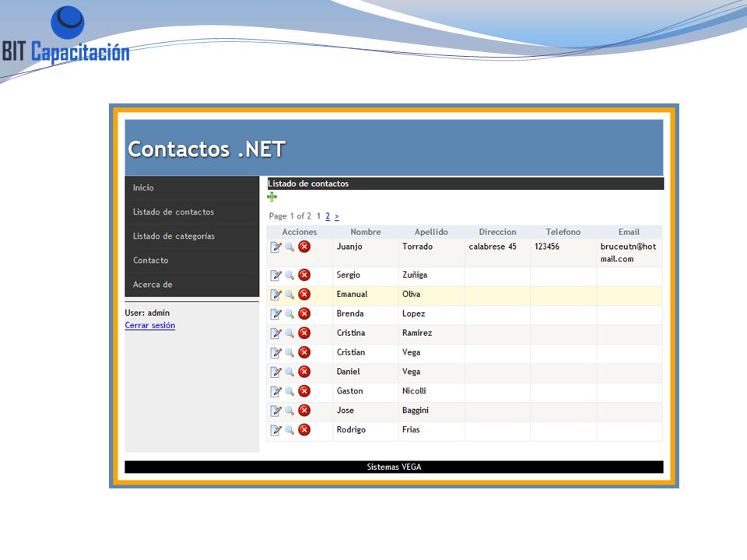747x560 pixels.
Task: Delete the Sergio Zuñiga contact
Action: pos(304,275)
